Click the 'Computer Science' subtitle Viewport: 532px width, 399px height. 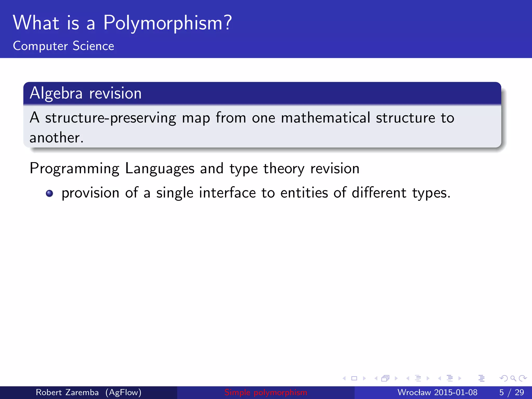click(64, 46)
